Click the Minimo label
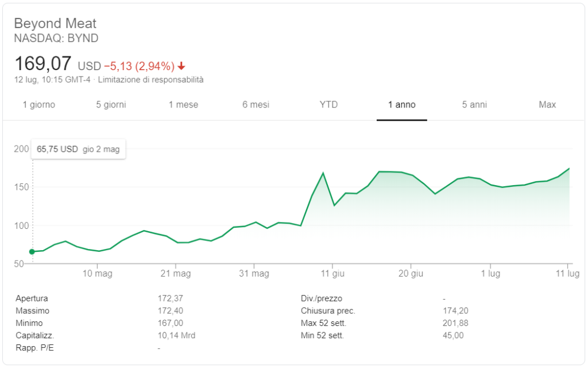The height and width of the screenshot is (368, 588). click(29, 323)
